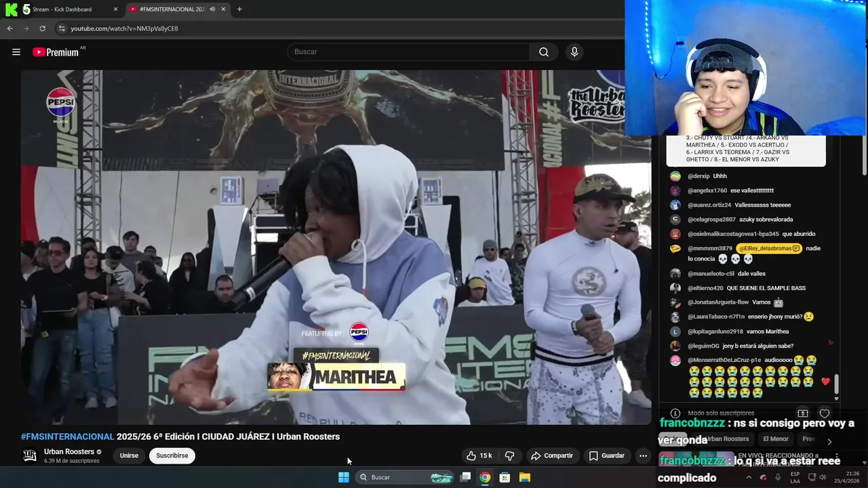Dislike the video with thumbs down
Image resolution: width=868 pixels, height=488 pixels.
point(510,455)
